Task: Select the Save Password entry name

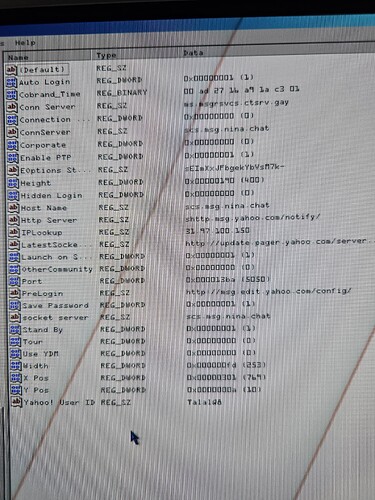Action: point(55,306)
